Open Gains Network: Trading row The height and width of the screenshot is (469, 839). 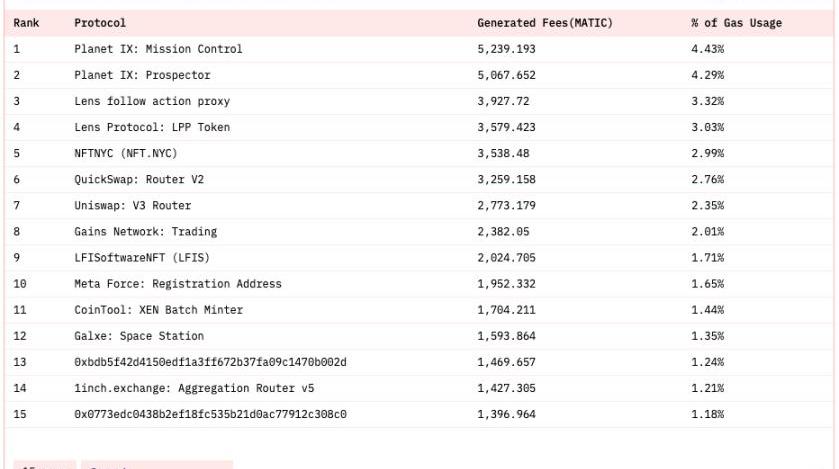(x=145, y=231)
